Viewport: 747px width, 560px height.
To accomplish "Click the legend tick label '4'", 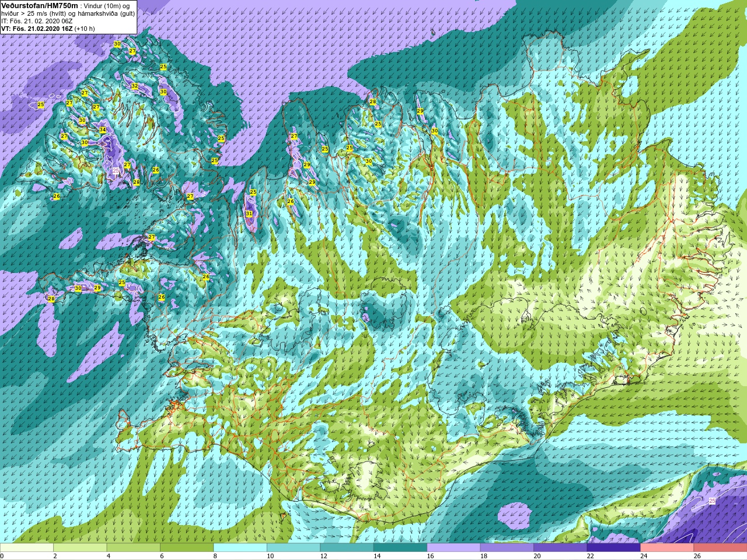I will click(x=109, y=556).
